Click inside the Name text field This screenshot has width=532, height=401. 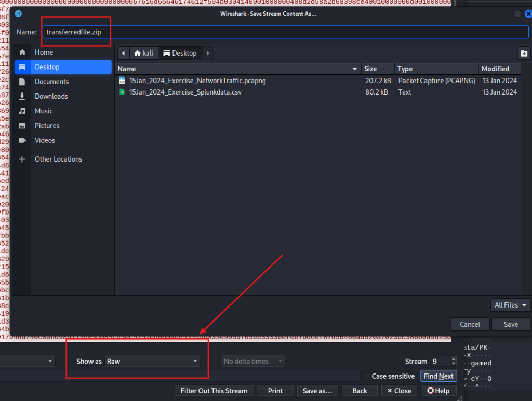(285, 32)
